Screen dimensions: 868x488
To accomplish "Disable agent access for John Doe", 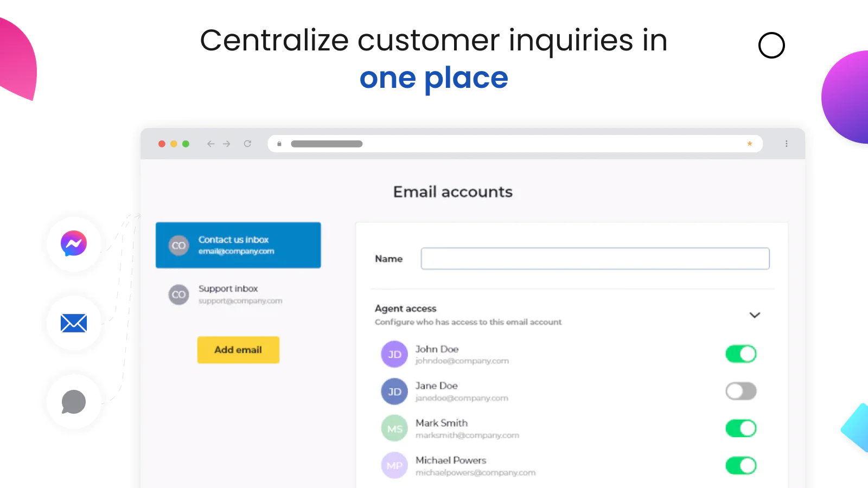I will (741, 354).
